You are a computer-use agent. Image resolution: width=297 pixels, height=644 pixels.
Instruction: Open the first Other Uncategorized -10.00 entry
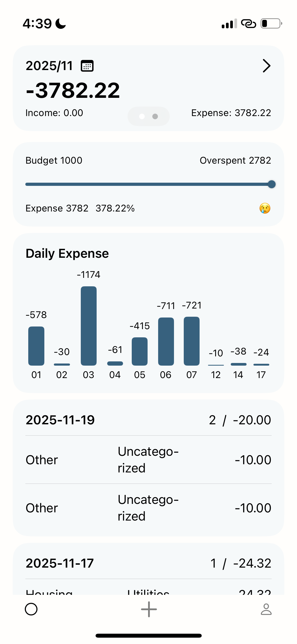(148, 460)
